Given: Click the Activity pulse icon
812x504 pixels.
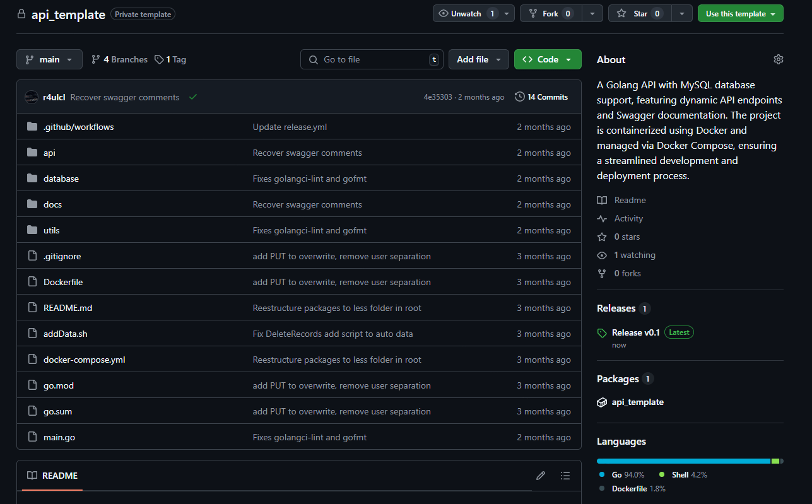Looking at the screenshot, I should [601, 218].
